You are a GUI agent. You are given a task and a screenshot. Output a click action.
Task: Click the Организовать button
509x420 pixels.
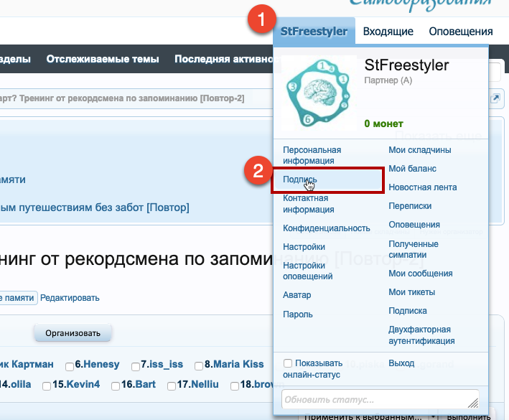[x=73, y=333]
